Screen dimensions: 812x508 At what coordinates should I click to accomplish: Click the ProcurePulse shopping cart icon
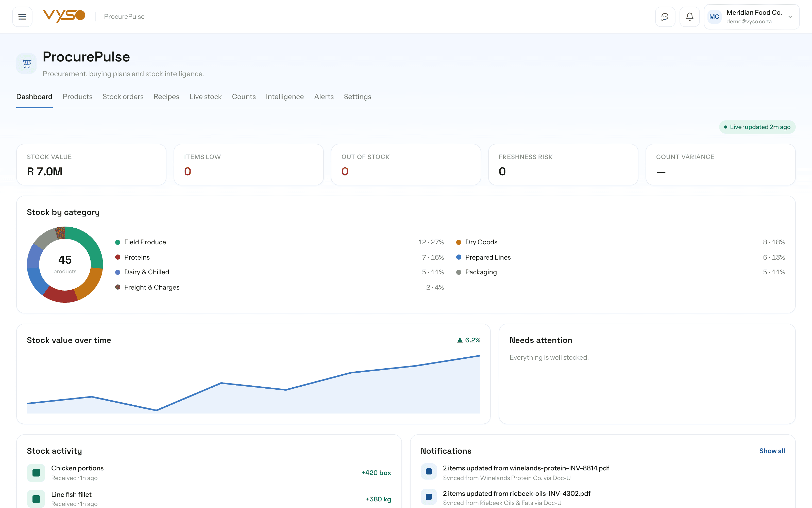click(x=26, y=63)
